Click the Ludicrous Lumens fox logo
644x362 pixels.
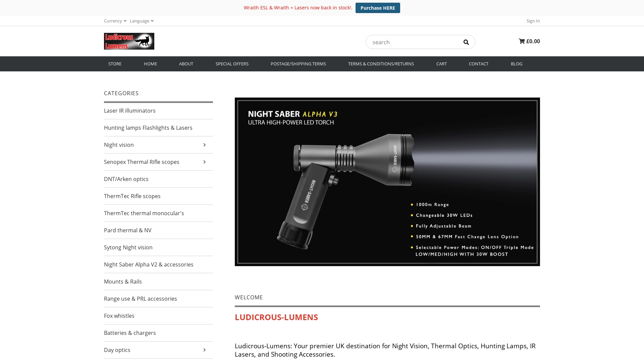(x=129, y=41)
